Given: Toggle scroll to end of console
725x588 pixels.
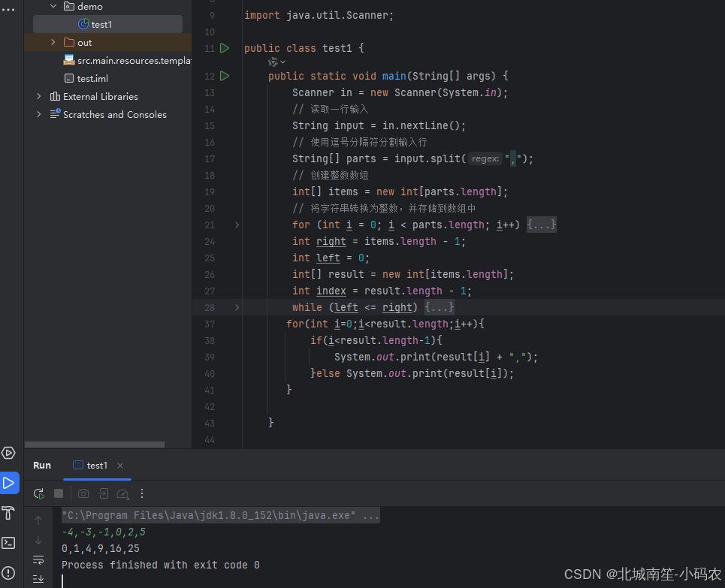Looking at the screenshot, I should [38, 579].
